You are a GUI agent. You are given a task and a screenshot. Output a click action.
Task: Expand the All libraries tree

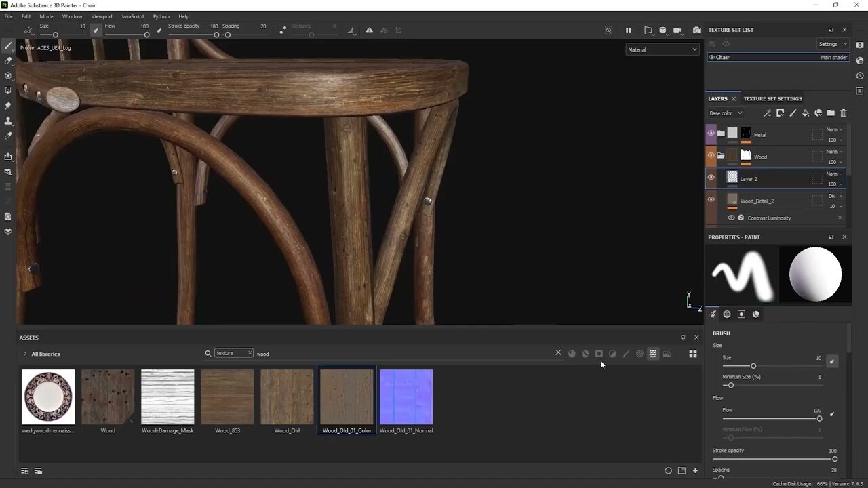click(x=25, y=354)
